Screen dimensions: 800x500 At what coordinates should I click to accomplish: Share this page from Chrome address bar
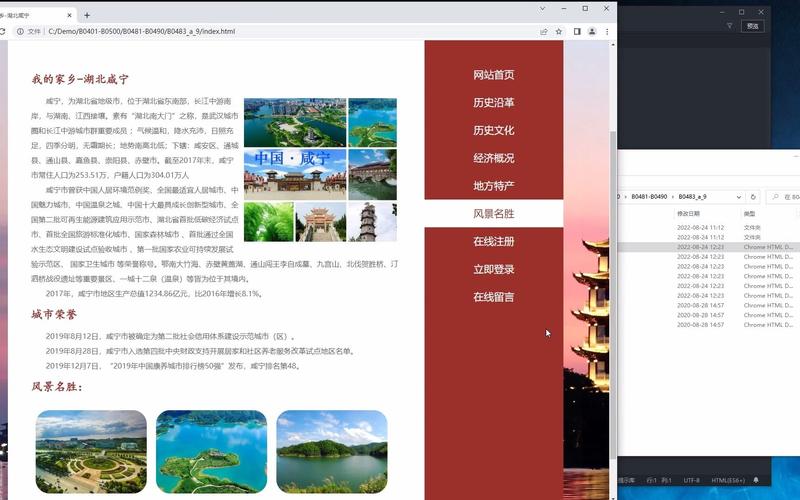(544, 32)
